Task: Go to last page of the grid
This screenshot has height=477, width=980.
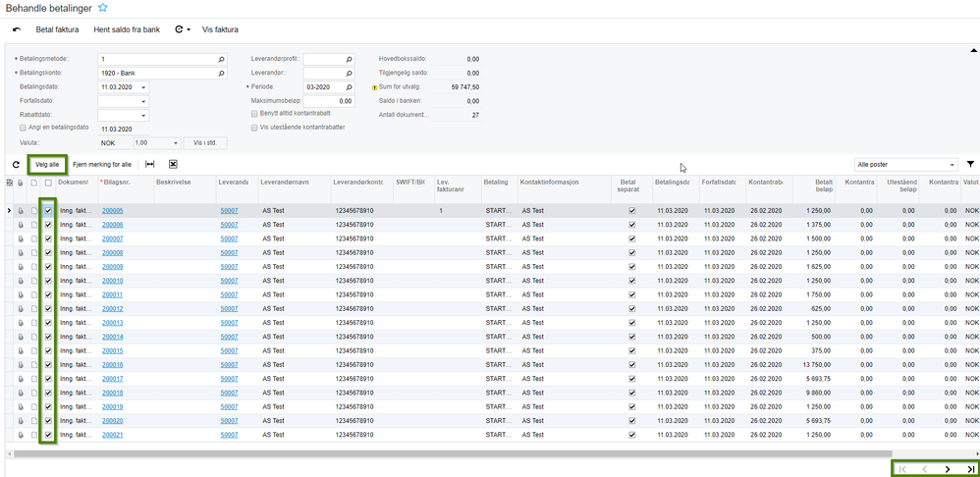Action: click(x=970, y=469)
